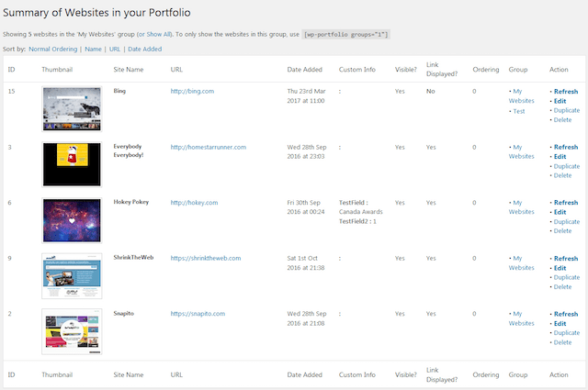
Task: Duplicate the Everybody Everybody! entry
Action: (567, 166)
